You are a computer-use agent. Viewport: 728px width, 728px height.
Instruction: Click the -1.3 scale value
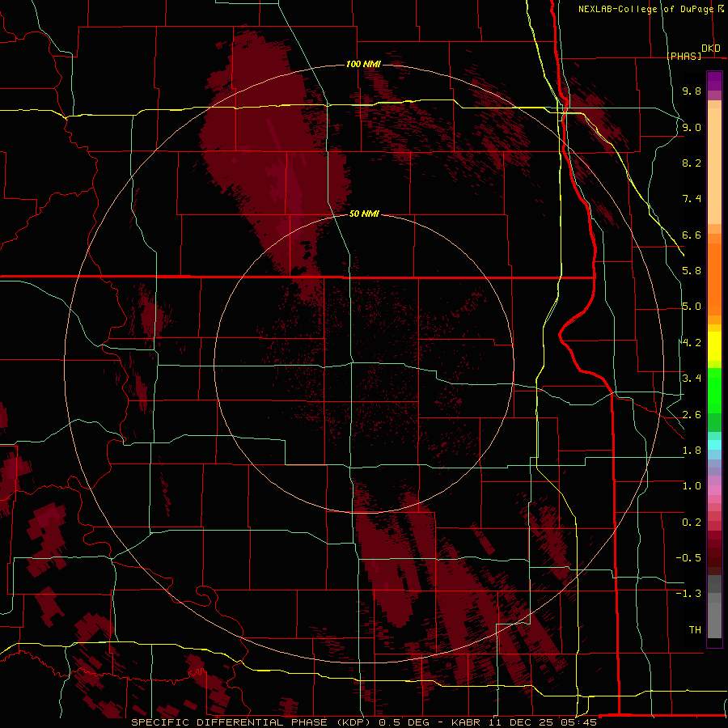[x=688, y=594]
